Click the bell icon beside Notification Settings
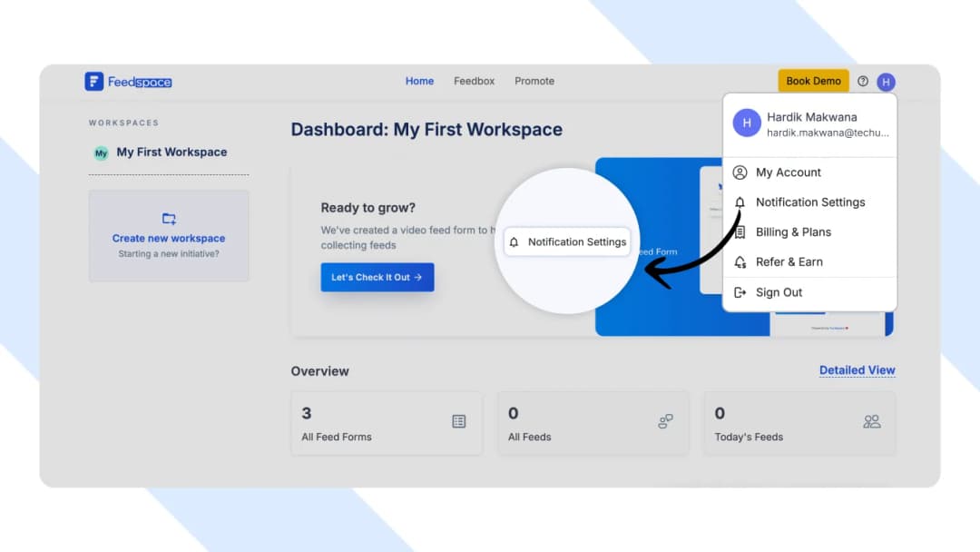The width and height of the screenshot is (980, 552). [741, 202]
